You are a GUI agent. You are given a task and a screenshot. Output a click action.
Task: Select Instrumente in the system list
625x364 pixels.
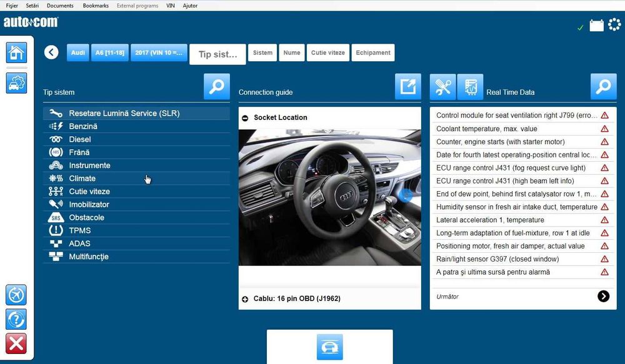[x=136, y=165]
